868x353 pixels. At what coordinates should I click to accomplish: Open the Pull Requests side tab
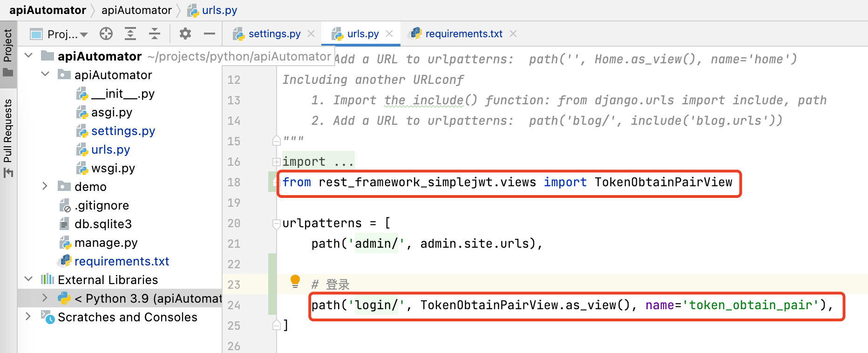coord(8,138)
